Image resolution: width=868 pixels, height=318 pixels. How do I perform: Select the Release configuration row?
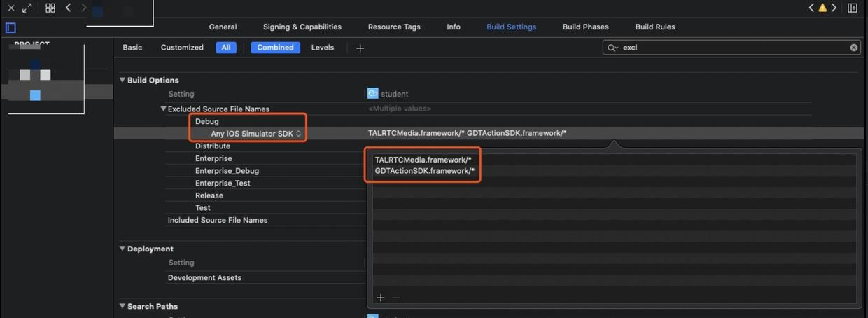(x=209, y=195)
